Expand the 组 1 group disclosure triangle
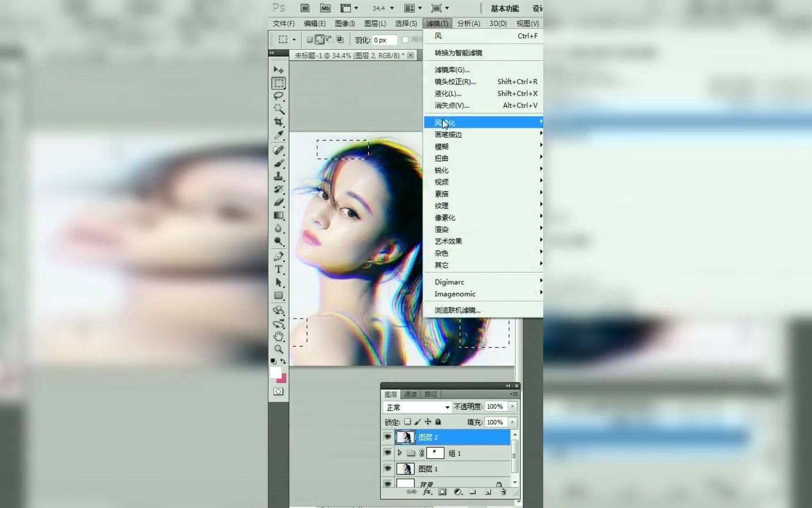Viewport: 812px width, 508px height. click(399, 453)
